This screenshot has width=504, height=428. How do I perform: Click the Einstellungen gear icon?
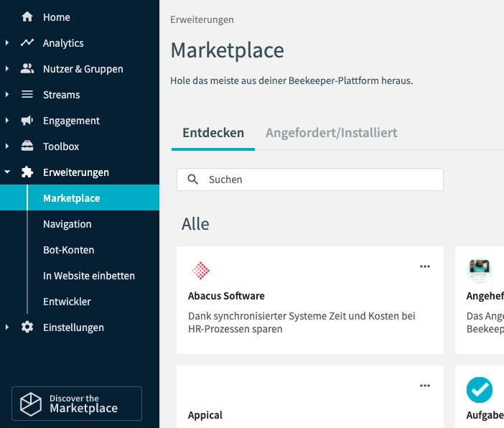27,327
